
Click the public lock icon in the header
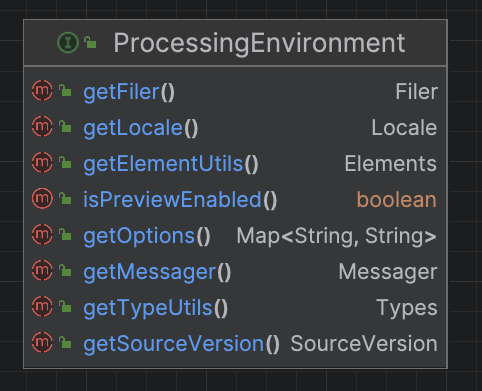pyautogui.click(x=90, y=42)
